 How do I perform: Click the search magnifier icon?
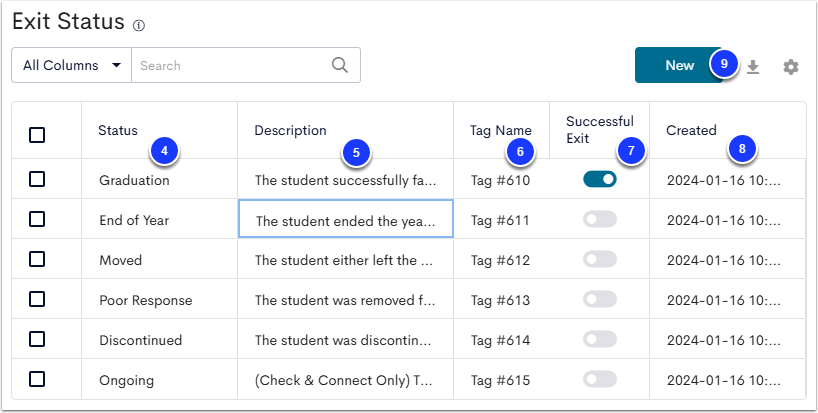(x=340, y=65)
